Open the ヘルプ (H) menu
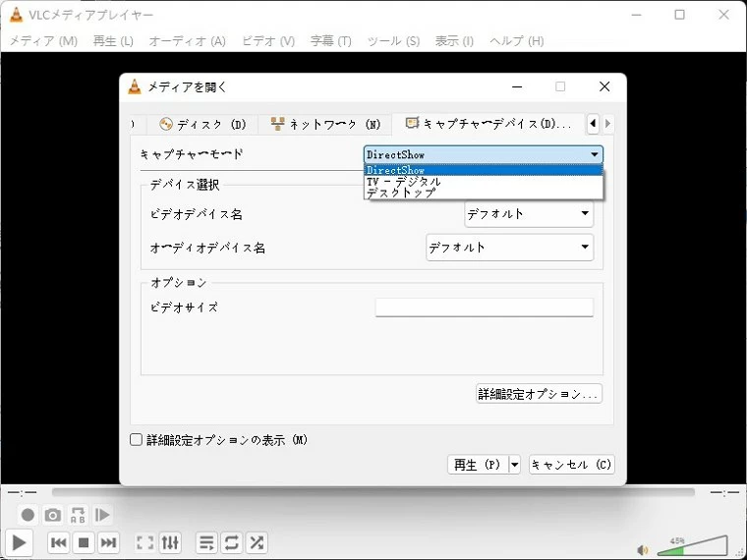Screen dimensions: 747x560 [516, 41]
